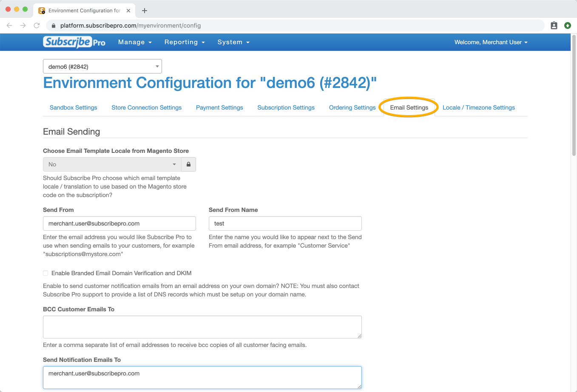Switch to Payment Settings tab
The image size is (577, 392).
click(x=219, y=107)
